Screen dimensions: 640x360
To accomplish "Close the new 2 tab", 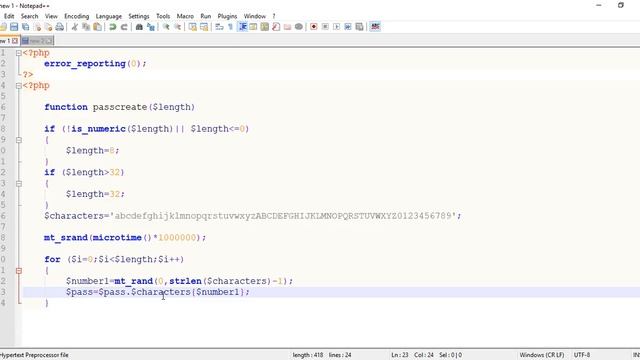I will 49,41.
